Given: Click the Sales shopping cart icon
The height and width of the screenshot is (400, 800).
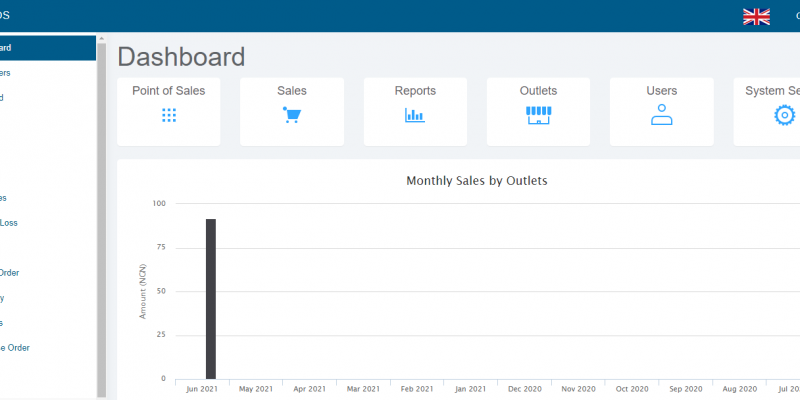Looking at the screenshot, I should pos(292,115).
